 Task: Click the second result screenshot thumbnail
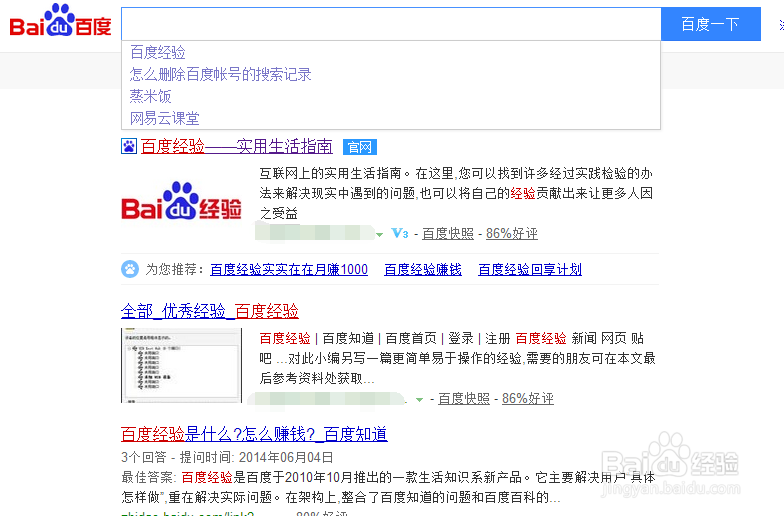[182, 366]
